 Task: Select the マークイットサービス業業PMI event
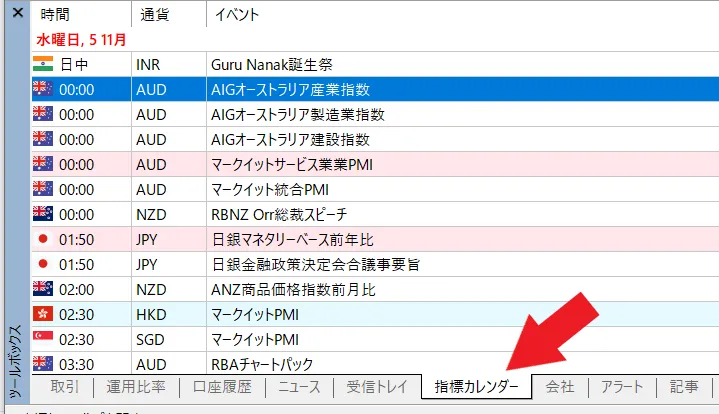click(292, 165)
